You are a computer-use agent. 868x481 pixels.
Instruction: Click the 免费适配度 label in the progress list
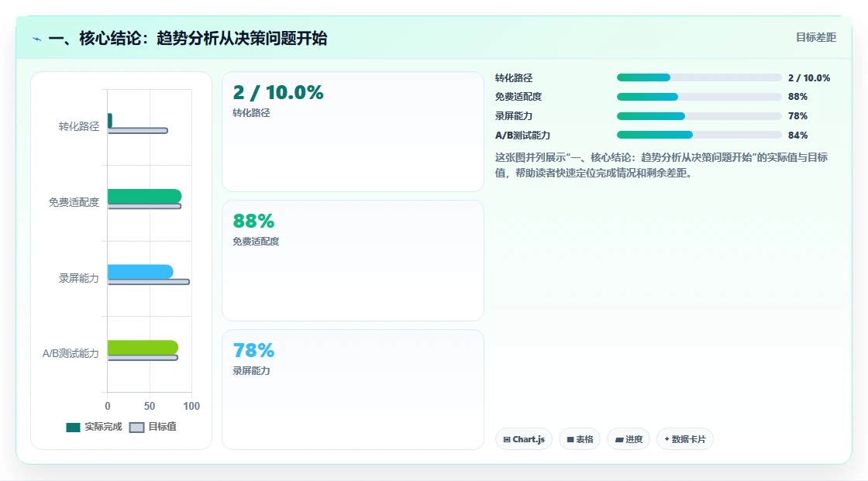click(518, 97)
